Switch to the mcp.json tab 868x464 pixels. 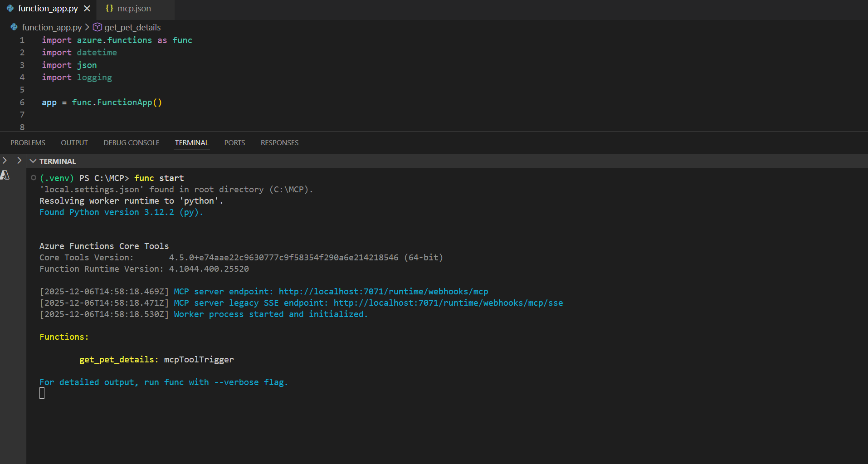click(x=134, y=9)
